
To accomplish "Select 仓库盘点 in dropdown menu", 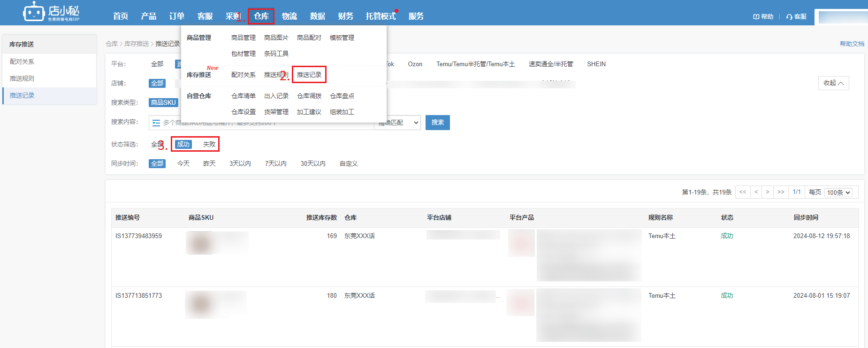I will (342, 96).
